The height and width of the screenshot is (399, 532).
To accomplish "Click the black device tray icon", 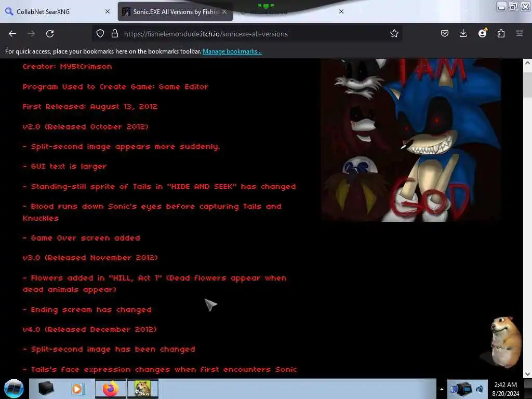I will [x=465, y=389].
